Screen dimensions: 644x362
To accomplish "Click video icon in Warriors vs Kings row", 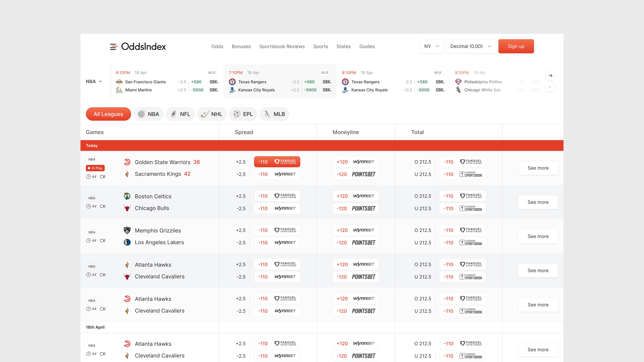I will click(x=102, y=177).
